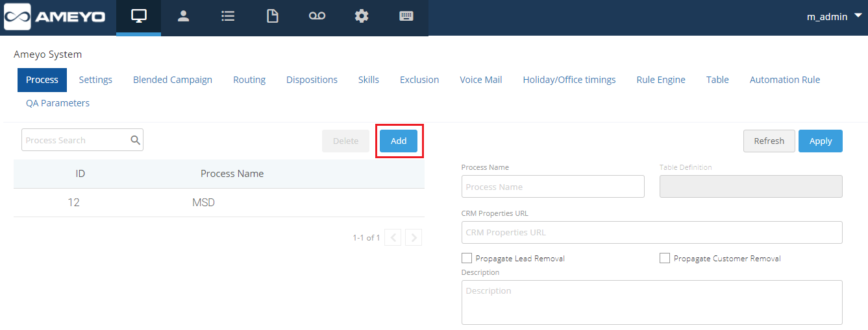The image size is (868, 330).
Task: Enable Propagate Customer Removal checkbox
Action: (x=665, y=258)
